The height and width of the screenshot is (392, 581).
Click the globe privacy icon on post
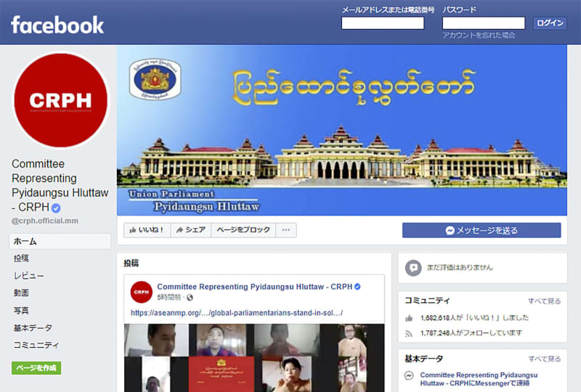click(190, 297)
